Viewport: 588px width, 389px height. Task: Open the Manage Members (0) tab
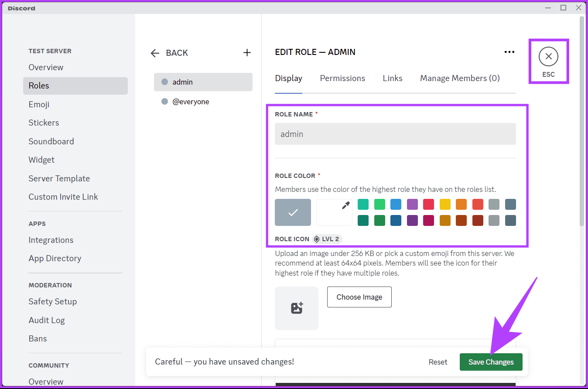click(x=460, y=78)
